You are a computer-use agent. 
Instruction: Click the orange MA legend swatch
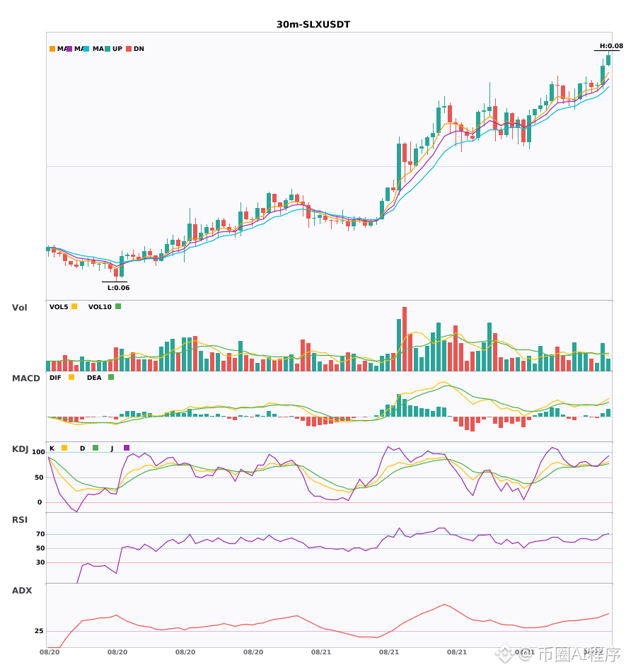click(x=52, y=49)
